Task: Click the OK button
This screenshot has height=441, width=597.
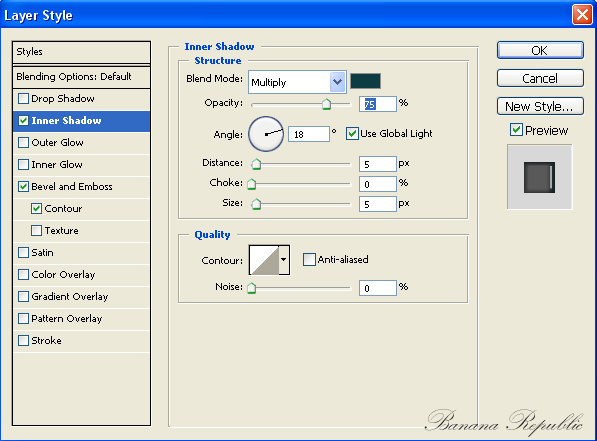Action: click(x=540, y=50)
